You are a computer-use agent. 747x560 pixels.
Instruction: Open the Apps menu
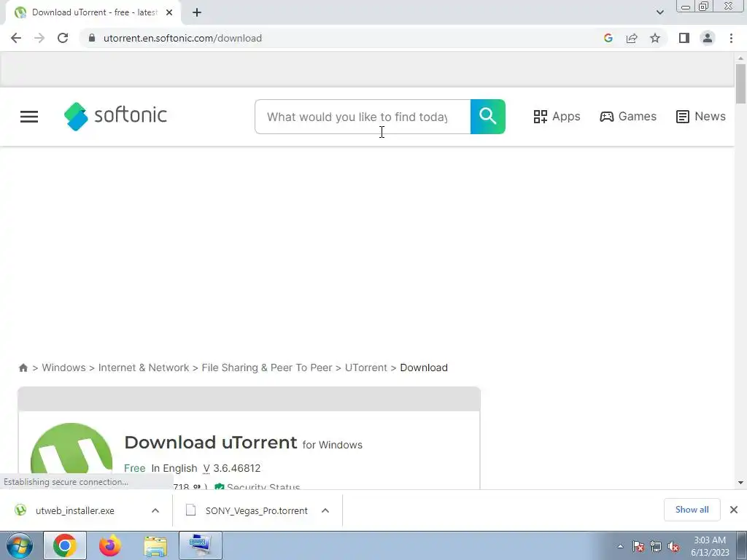tap(557, 116)
